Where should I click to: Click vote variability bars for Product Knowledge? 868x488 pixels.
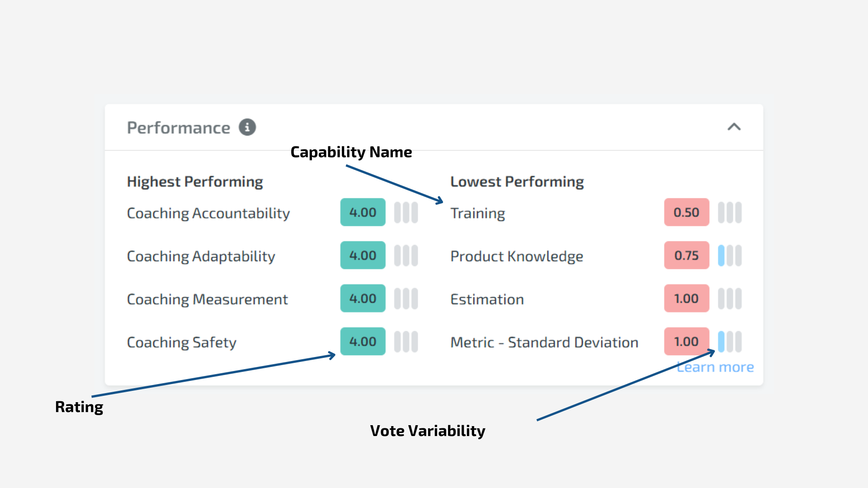point(730,256)
